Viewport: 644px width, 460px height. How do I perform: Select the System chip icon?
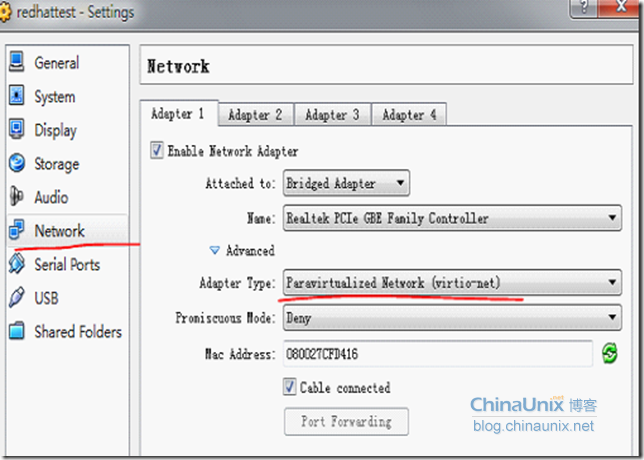16,95
